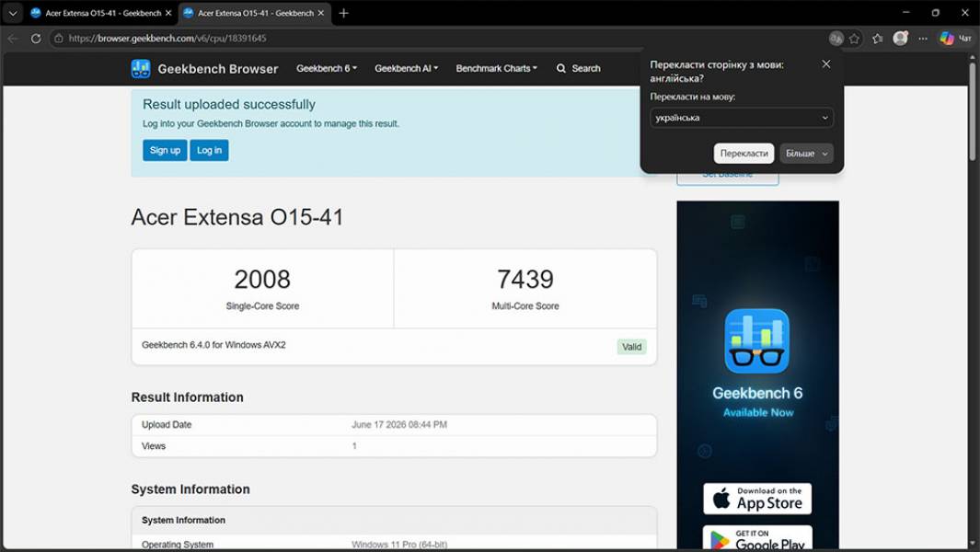Expand the Geekbench AI menu

point(406,69)
